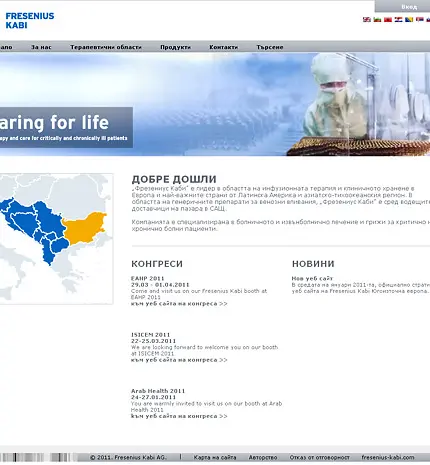This screenshot has width=430, height=465.
Task: Click the 24-27.01.2011 date text
Action: coord(154,397)
